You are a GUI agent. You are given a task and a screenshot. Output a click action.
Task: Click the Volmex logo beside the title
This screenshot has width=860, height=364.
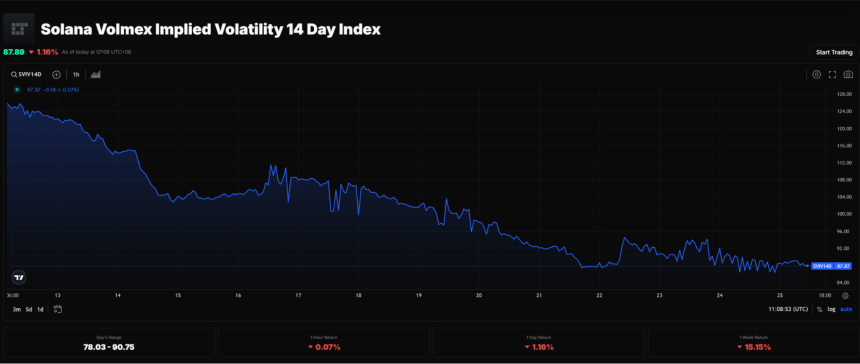(19, 29)
